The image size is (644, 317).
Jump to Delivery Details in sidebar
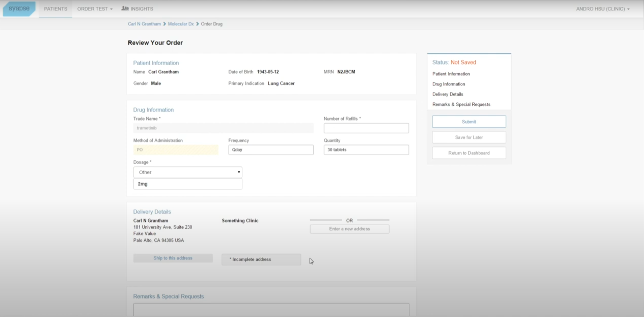click(x=447, y=94)
